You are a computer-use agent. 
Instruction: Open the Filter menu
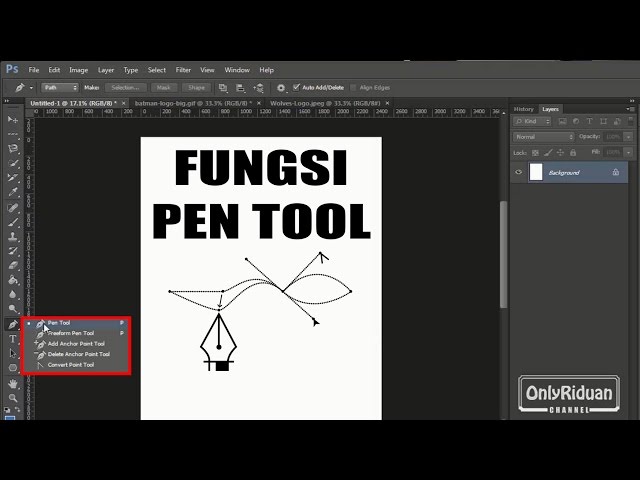pyautogui.click(x=183, y=70)
